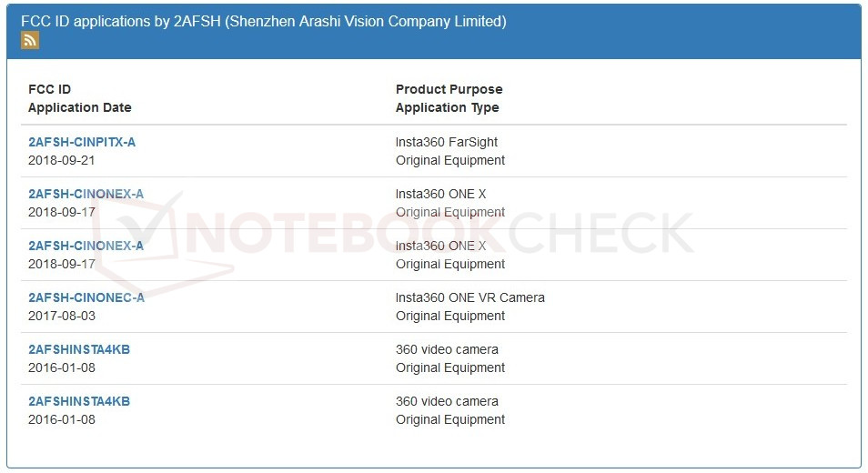This screenshot has height=473, width=868.
Task: Click Original Equipment under Insta360 ONE VR Camera
Action: point(449,316)
